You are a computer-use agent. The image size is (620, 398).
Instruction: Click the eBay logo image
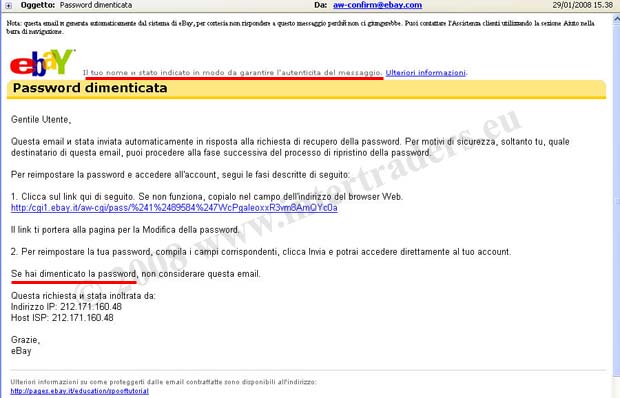pos(42,62)
